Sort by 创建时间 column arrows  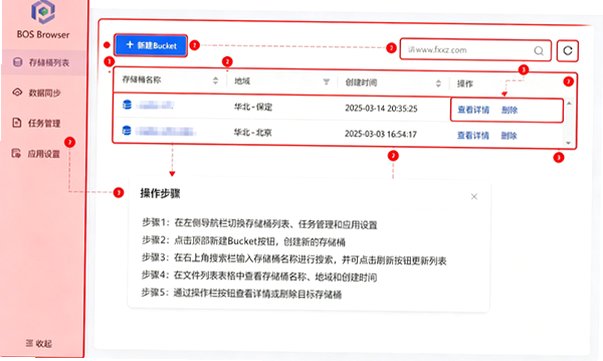pos(438,83)
